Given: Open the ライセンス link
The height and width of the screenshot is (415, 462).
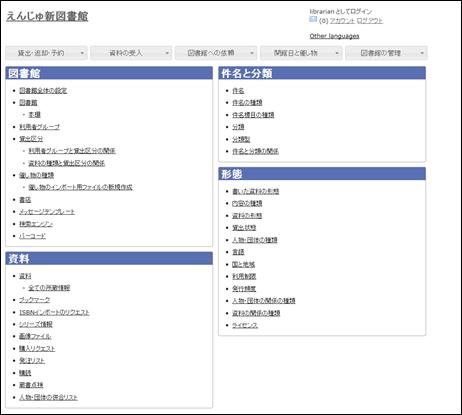Looking at the screenshot, I should tap(245, 325).
